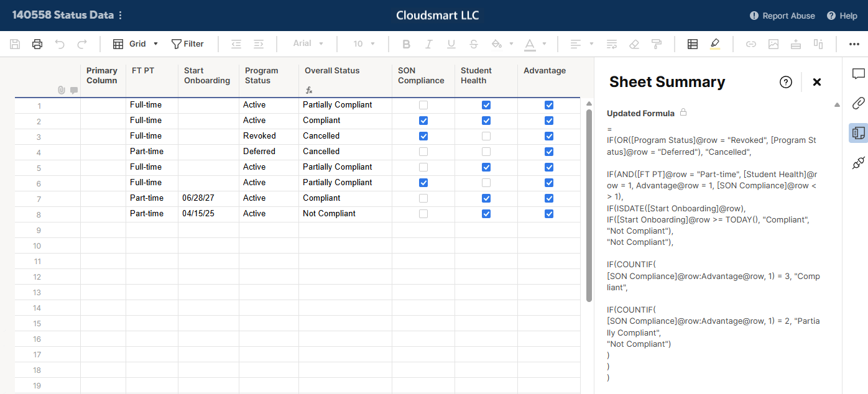The width and height of the screenshot is (868, 394).
Task: Click the Print icon
Action: [x=37, y=44]
